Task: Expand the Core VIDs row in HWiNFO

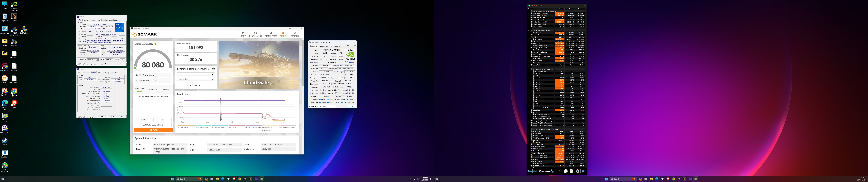Action: (531, 33)
